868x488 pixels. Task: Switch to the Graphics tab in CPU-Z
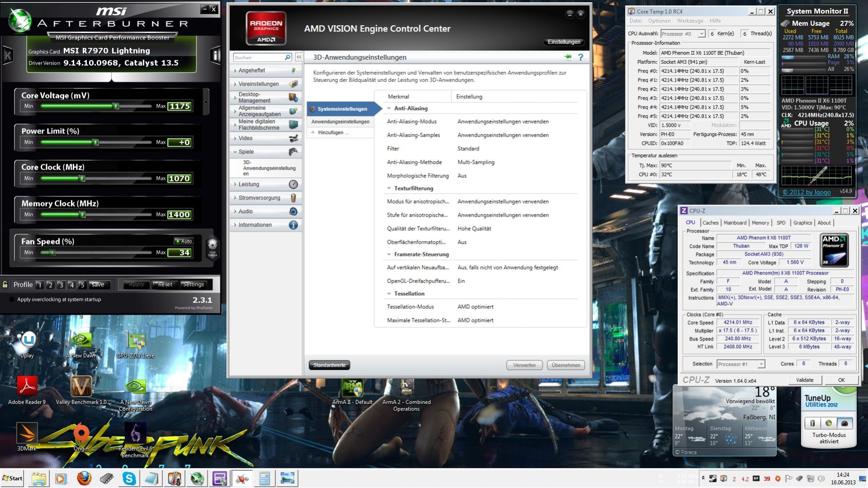click(802, 223)
